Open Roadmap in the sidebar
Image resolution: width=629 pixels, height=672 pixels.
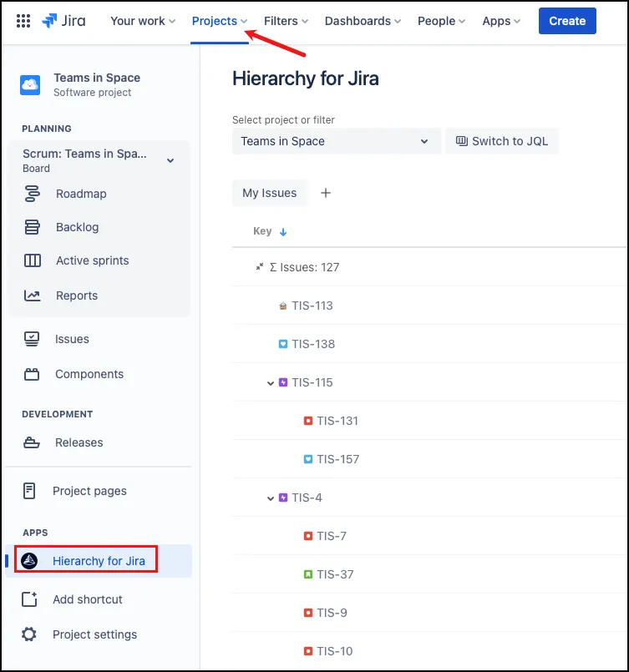pos(81,194)
